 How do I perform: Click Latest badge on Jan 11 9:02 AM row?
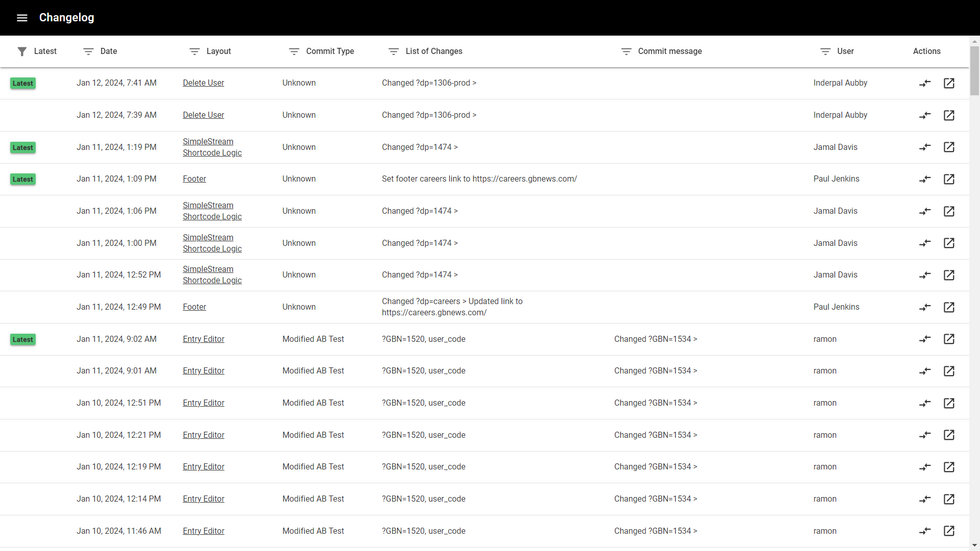(x=23, y=340)
